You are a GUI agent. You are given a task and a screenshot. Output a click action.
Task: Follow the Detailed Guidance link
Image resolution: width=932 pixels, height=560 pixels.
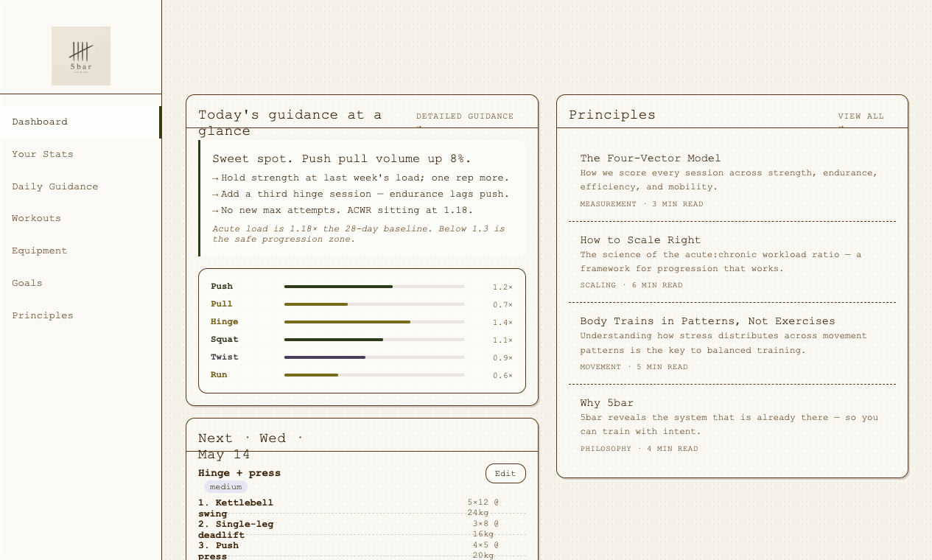click(465, 116)
